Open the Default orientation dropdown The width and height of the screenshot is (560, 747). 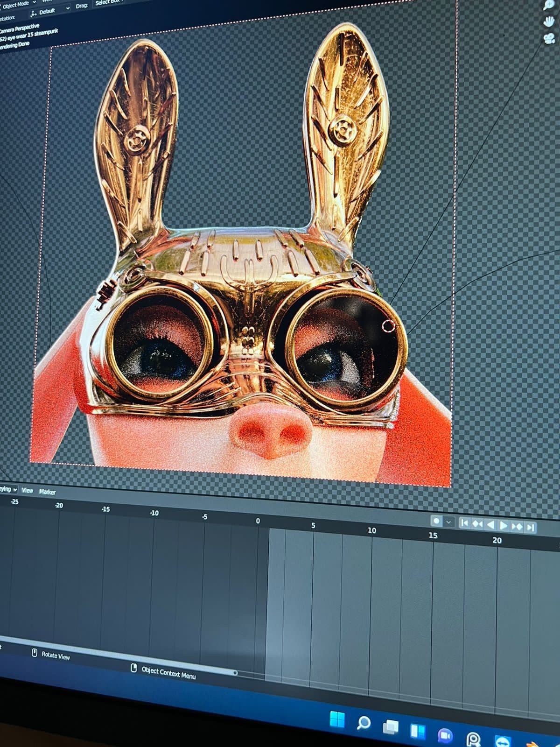[50, 10]
